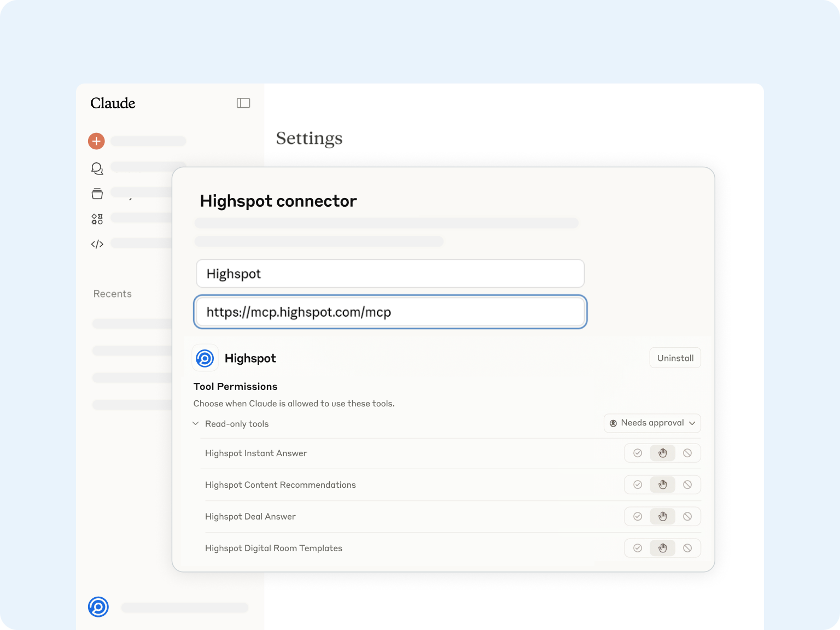Click the Highspot Instant Answer label

click(256, 453)
